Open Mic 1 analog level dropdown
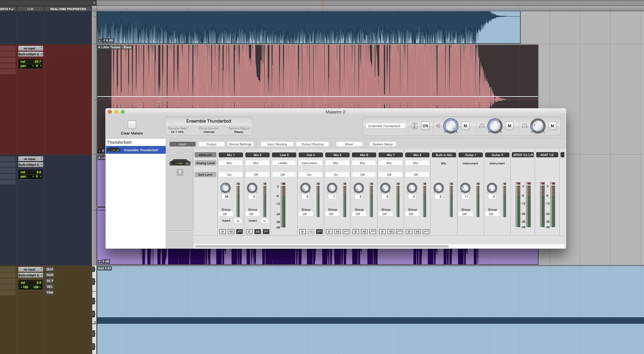 click(230, 163)
